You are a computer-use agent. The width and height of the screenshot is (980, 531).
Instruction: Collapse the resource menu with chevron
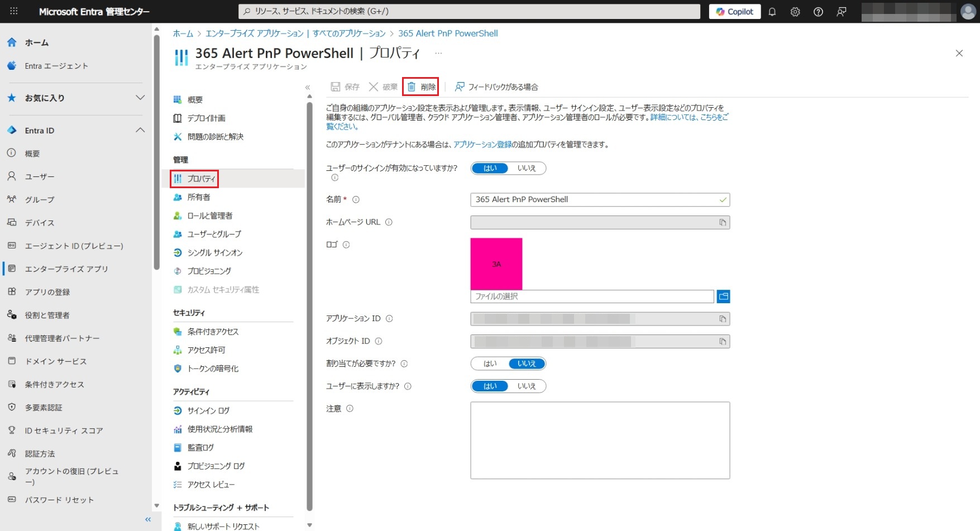click(307, 87)
